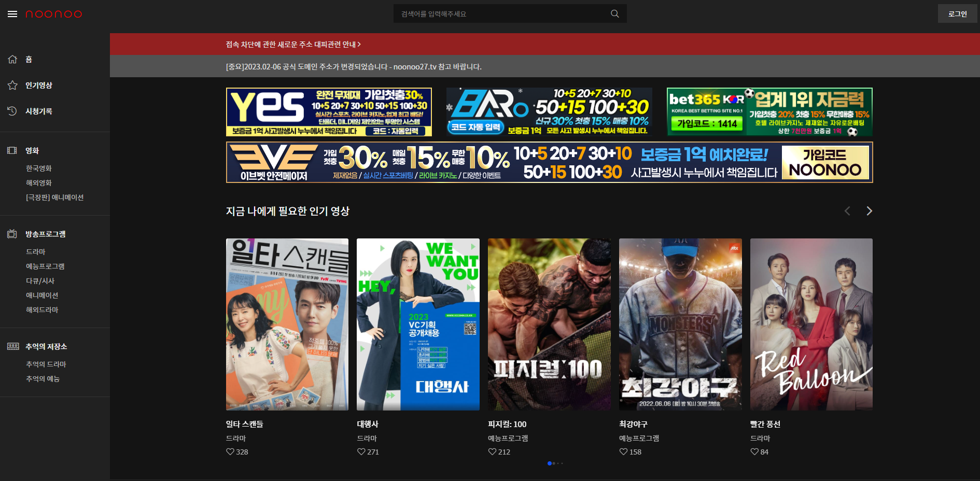Open the 공식 도메인 주소 변경 notice
The width and height of the screenshot is (980, 481).
coord(354,67)
